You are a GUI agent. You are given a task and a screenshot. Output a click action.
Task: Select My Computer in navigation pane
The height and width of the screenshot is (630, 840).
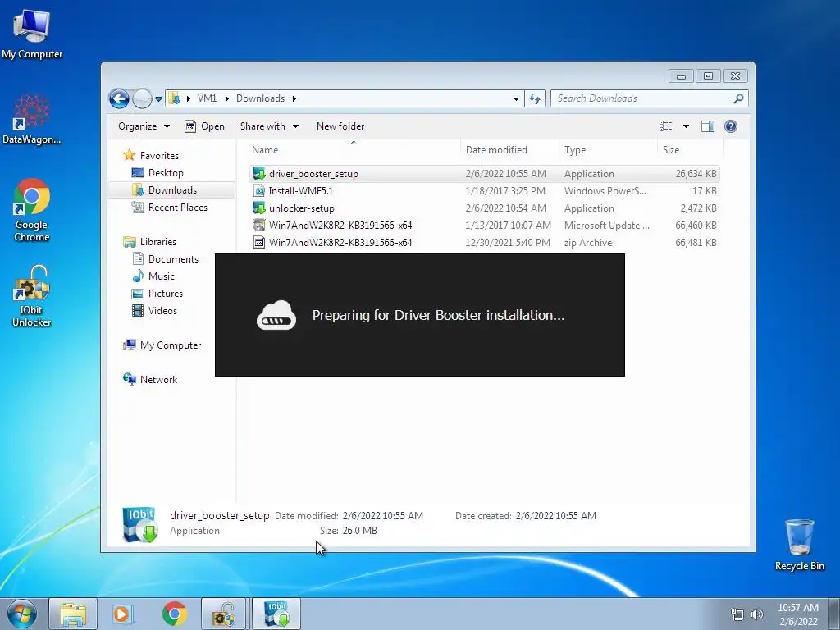pyautogui.click(x=162, y=345)
